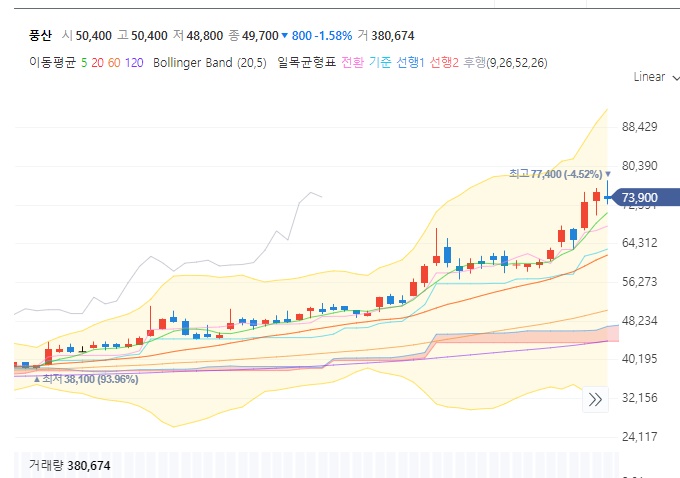Click the 32,156 price axis label
Screen dimensions: 680x478
(640, 398)
